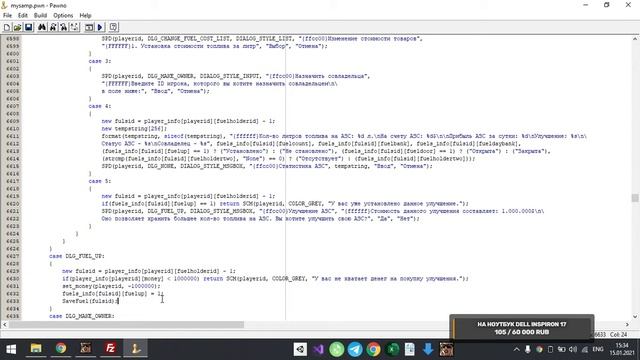This screenshot has height=360, width=640.
Task: Click the ENG language indicator
Action: (598, 349)
